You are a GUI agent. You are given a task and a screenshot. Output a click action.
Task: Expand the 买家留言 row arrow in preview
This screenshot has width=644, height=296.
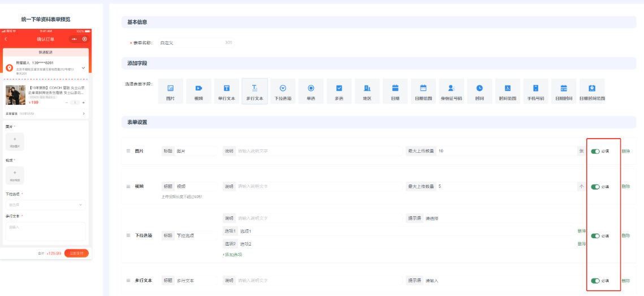coord(84,114)
